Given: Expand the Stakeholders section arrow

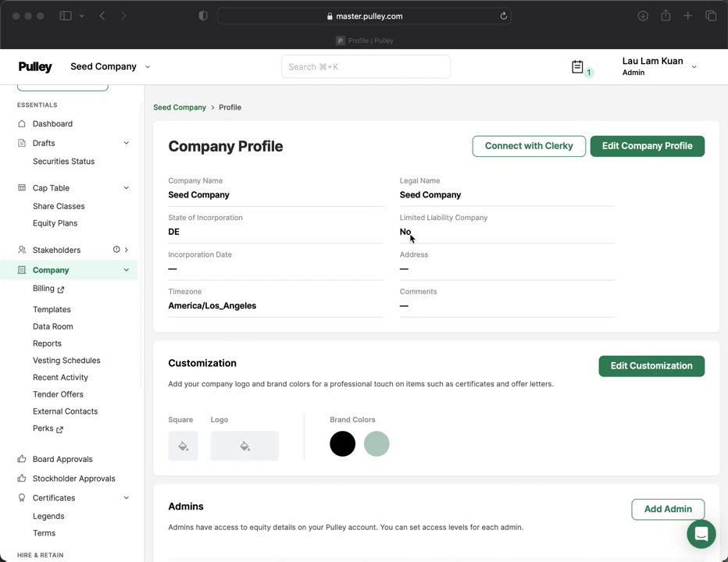Looking at the screenshot, I should 127,250.
